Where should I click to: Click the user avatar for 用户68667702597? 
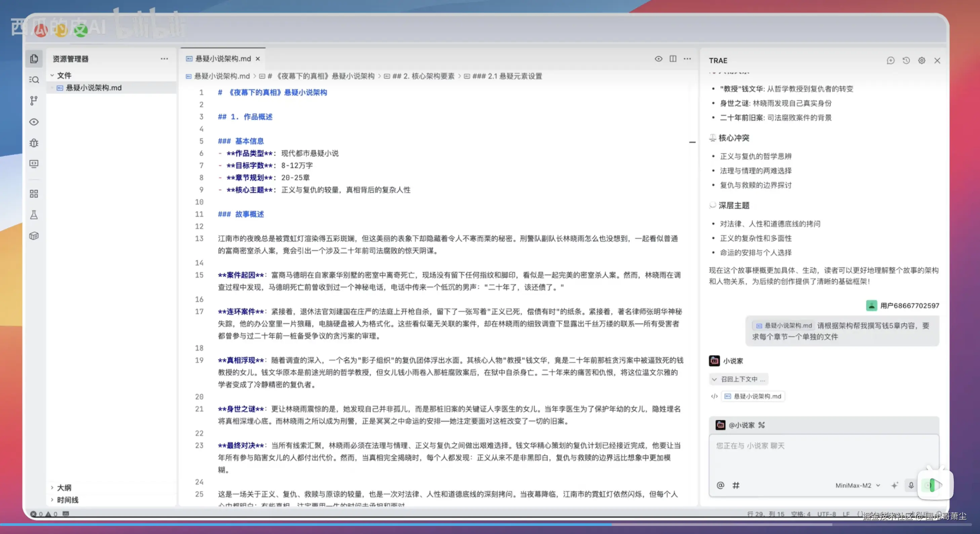click(871, 305)
